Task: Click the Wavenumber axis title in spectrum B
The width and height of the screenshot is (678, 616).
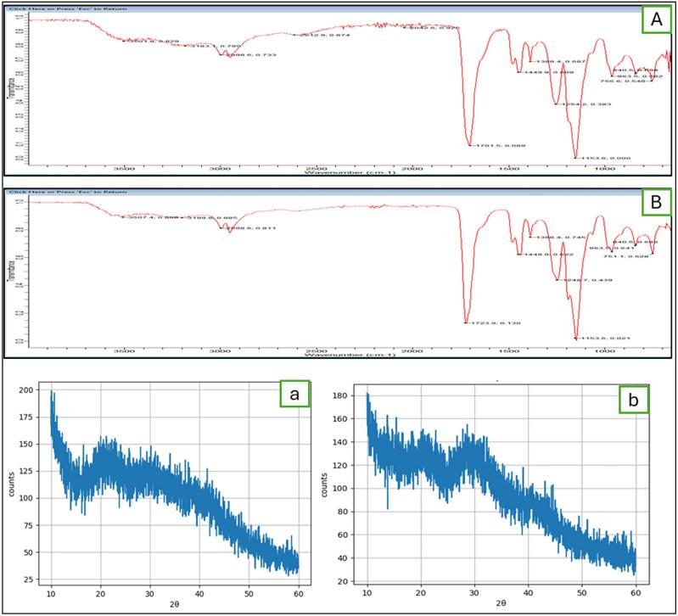Action: 350,356
